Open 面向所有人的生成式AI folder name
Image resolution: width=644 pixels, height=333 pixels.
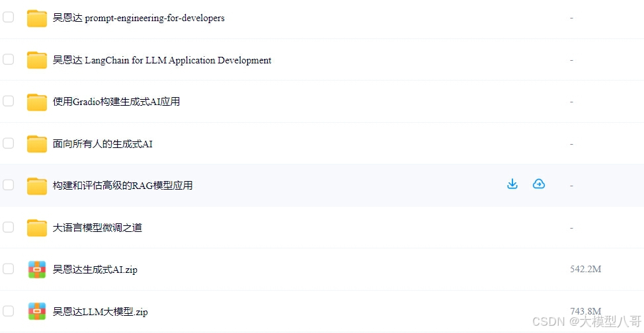[x=102, y=144]
